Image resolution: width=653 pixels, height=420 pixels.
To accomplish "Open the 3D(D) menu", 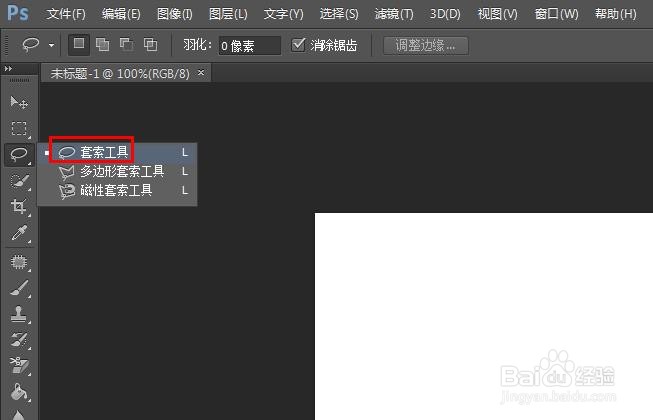I will click(x=445, y=14).
